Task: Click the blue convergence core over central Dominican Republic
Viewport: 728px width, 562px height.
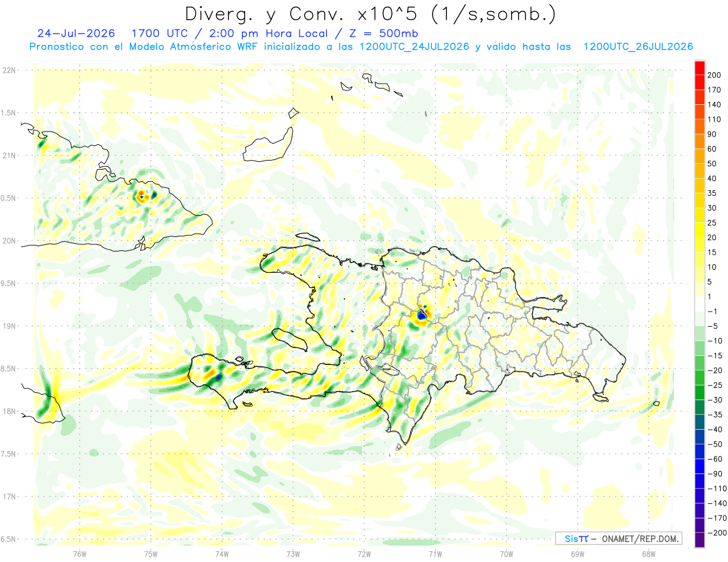Action: (x=422, y=315)
